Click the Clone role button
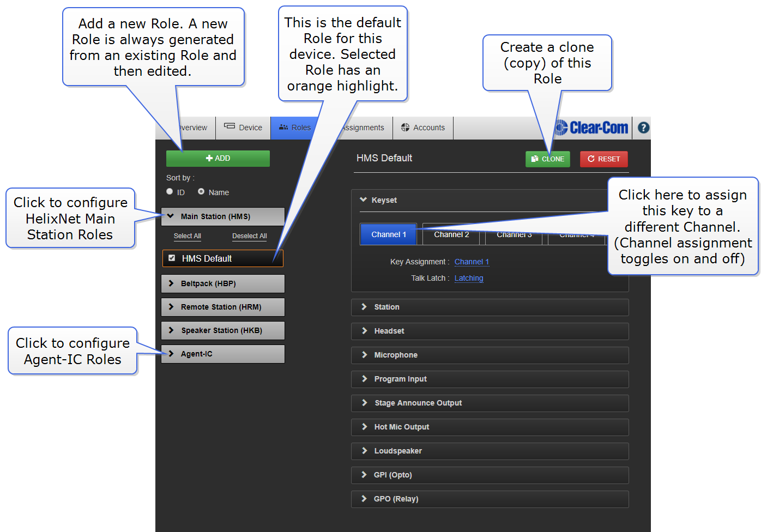The image size is (767, 532). click(x=547, y=159)
